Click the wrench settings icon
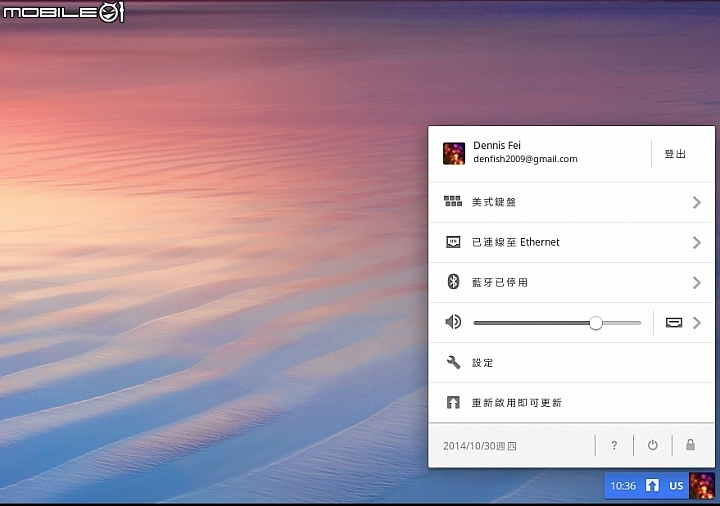The height and width of the screenshot is (506, 720). [453, 362]
